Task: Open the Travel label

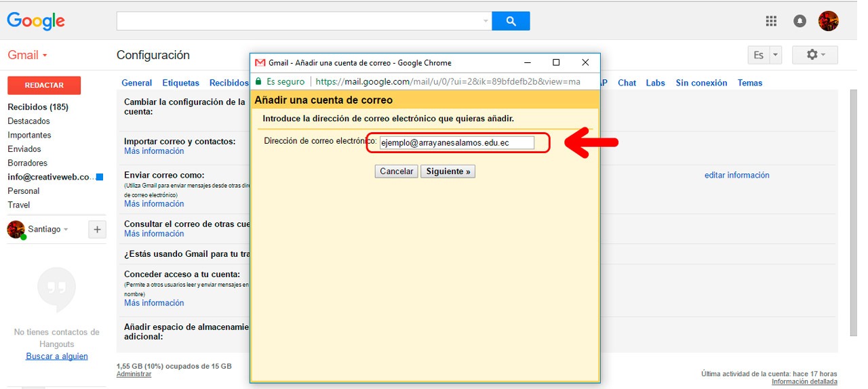Action: pos(19,205)
